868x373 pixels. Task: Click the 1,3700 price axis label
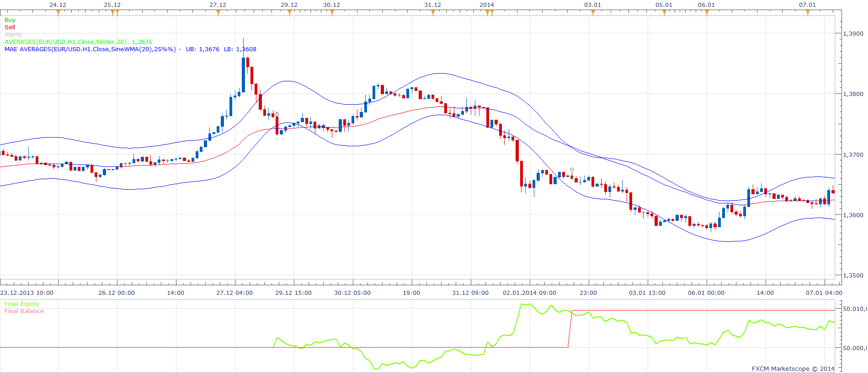(853, 155)
